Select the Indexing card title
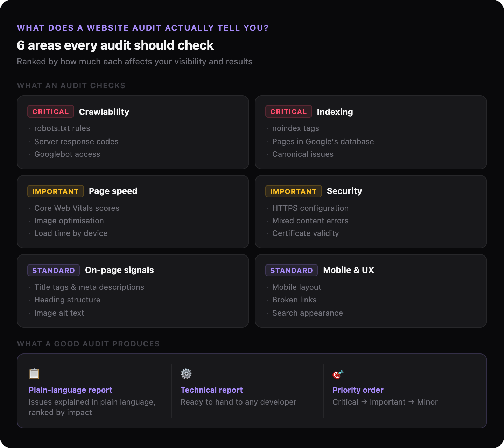The height and width of the screenshot is (448, 504). point(335,112)
